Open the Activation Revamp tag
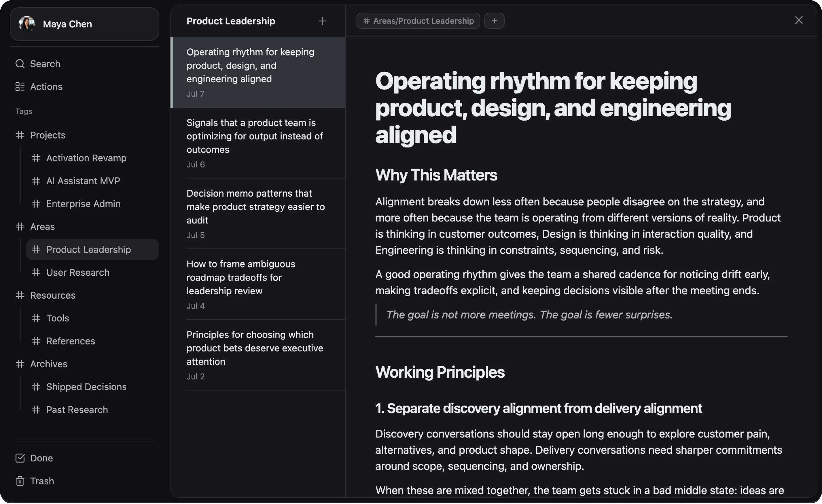The image size is (822, 504). coord(93,158)
